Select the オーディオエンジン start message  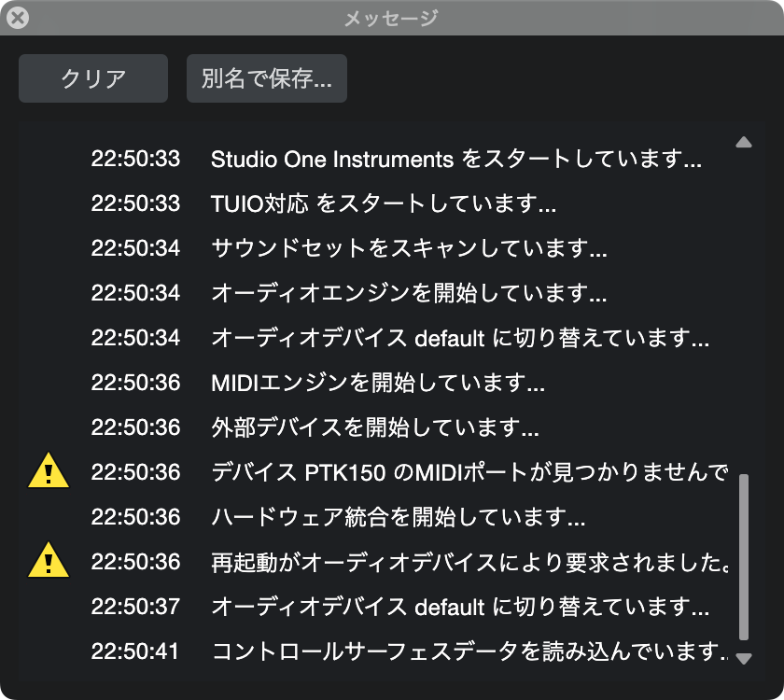click(x=409, y=293)
